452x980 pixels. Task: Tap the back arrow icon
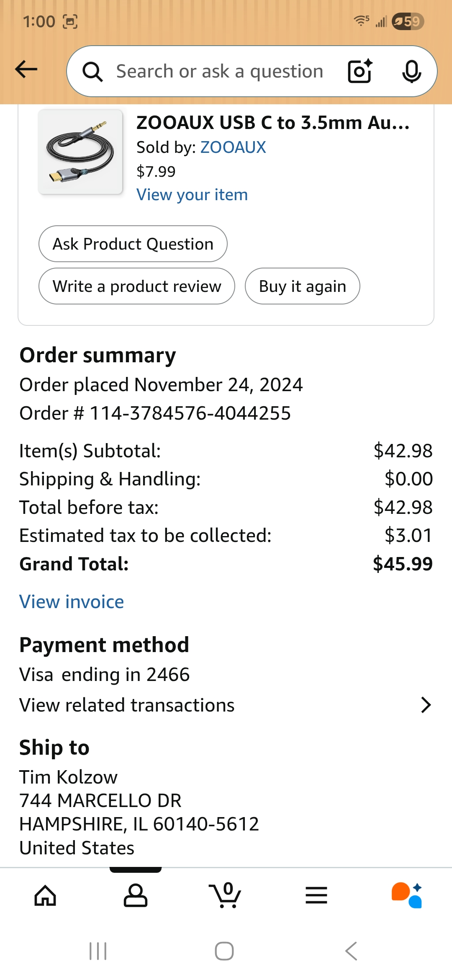[26, 70]
